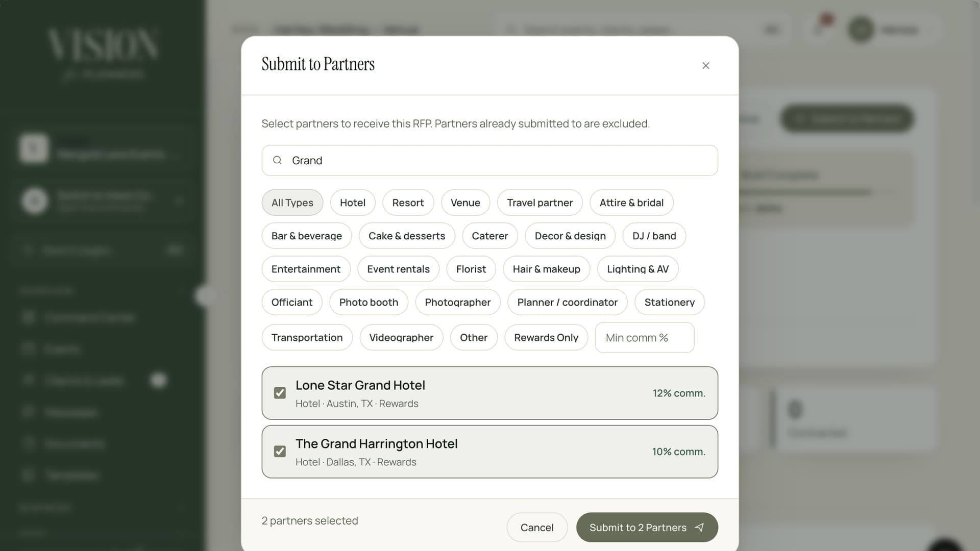
Task: Toggle the Rewards Only filter
Action: (546, 337)
